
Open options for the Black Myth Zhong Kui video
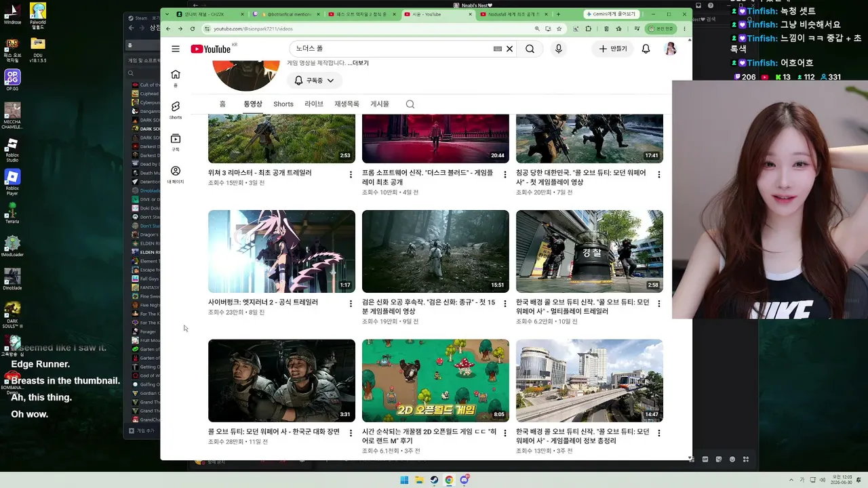[505, 304]
